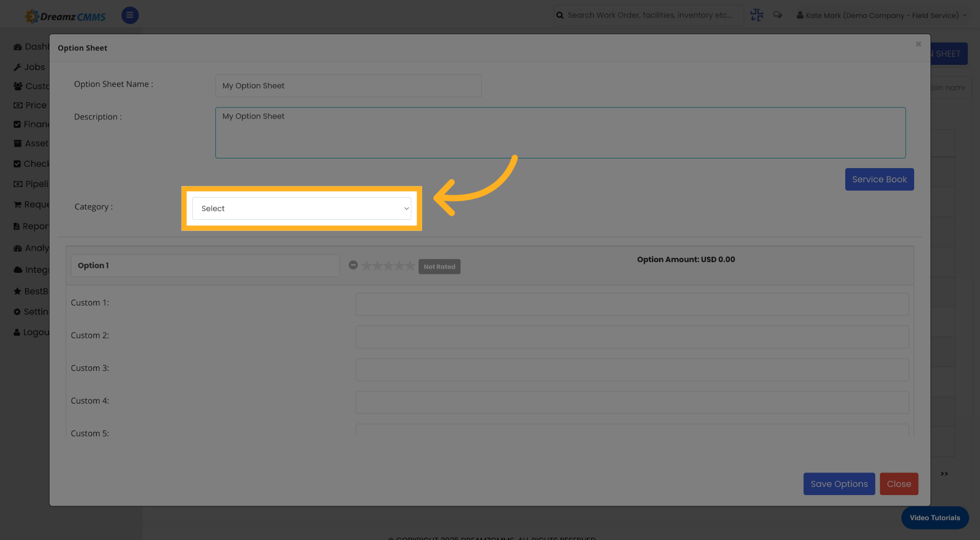Open Customers in the sidebar

point(31,86)
